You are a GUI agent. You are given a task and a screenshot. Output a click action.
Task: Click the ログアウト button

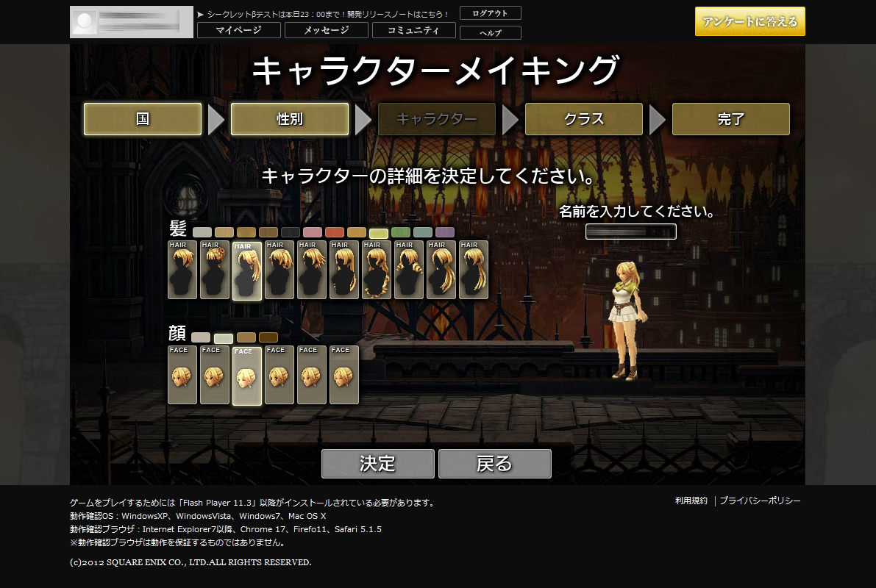491,12
